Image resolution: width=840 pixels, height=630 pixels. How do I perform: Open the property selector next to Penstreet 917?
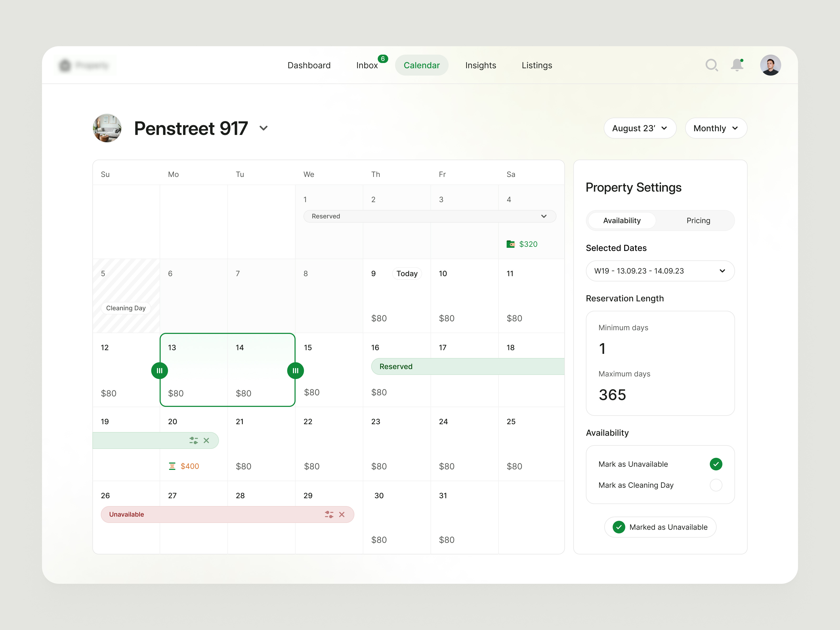[264, 128]
